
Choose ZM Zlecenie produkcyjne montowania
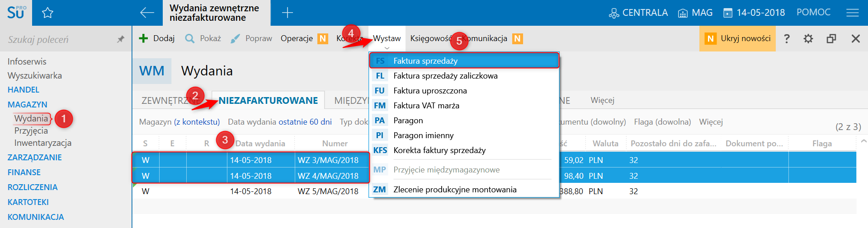click(464, 190)
